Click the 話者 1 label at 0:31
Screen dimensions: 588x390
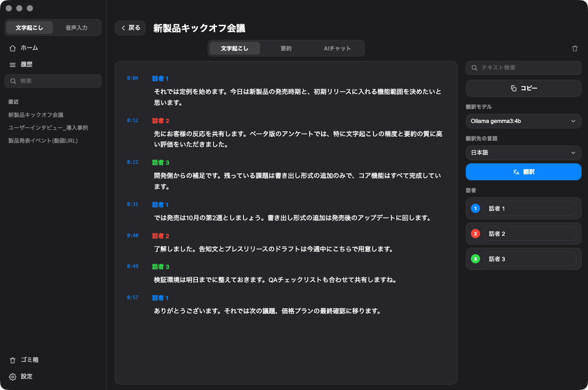[x=160, y=205]
